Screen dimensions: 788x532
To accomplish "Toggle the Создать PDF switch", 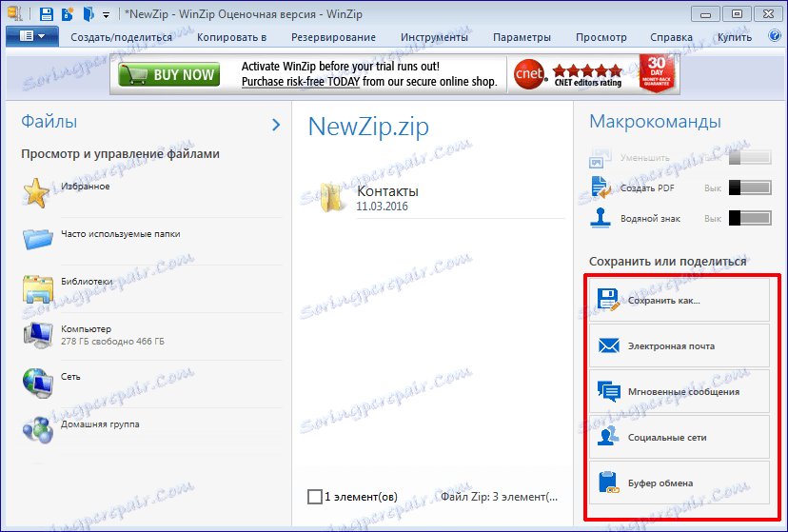I will tap(750, 187).
